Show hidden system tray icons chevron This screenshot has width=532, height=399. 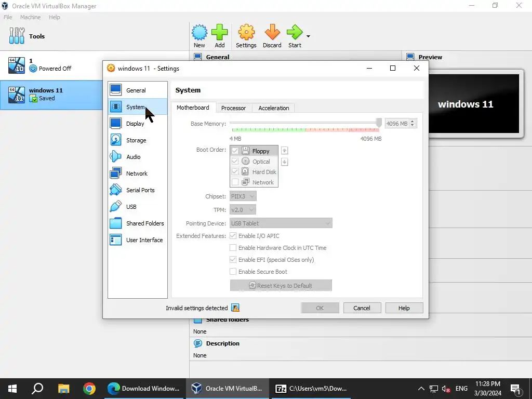(x=421, y=389)
